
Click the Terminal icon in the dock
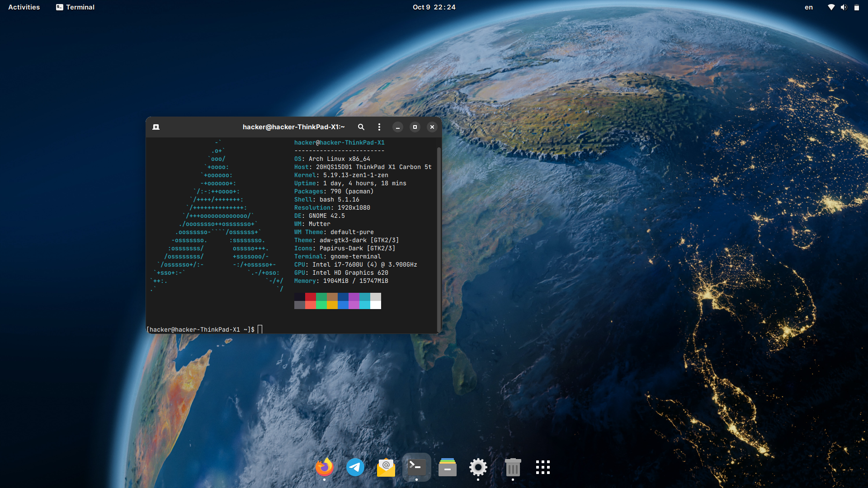416,467
